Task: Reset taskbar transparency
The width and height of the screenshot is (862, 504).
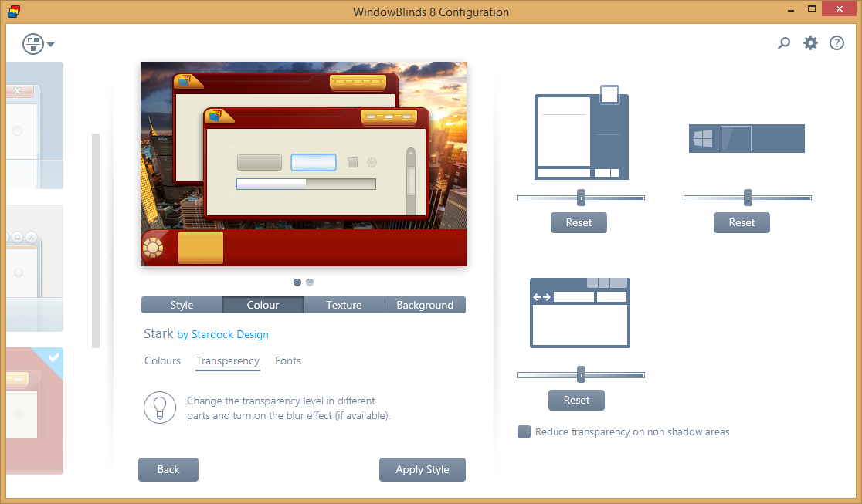Action: click(742, 222)
